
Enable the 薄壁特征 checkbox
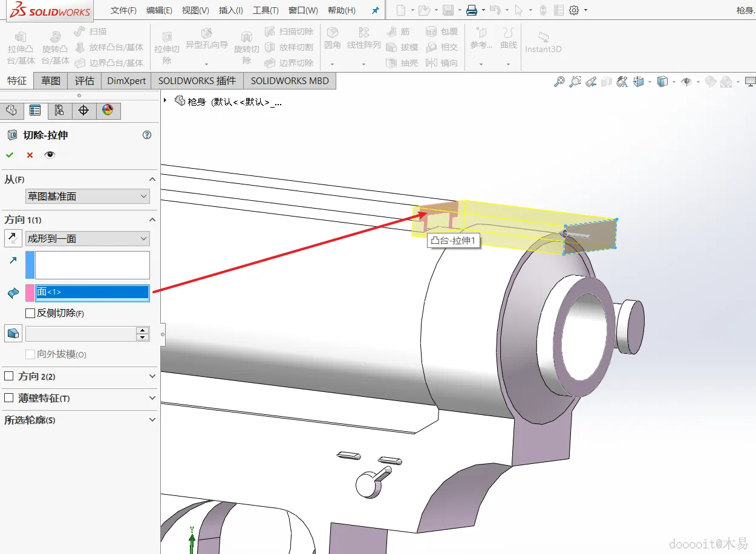(x=9, y=398)
